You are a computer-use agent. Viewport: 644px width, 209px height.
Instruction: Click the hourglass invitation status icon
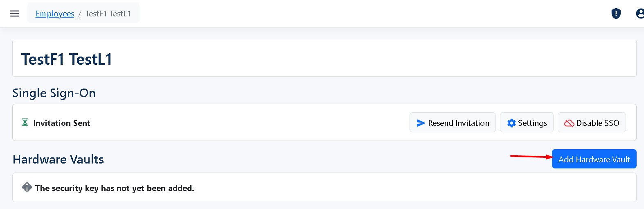(x=25, y=123)
